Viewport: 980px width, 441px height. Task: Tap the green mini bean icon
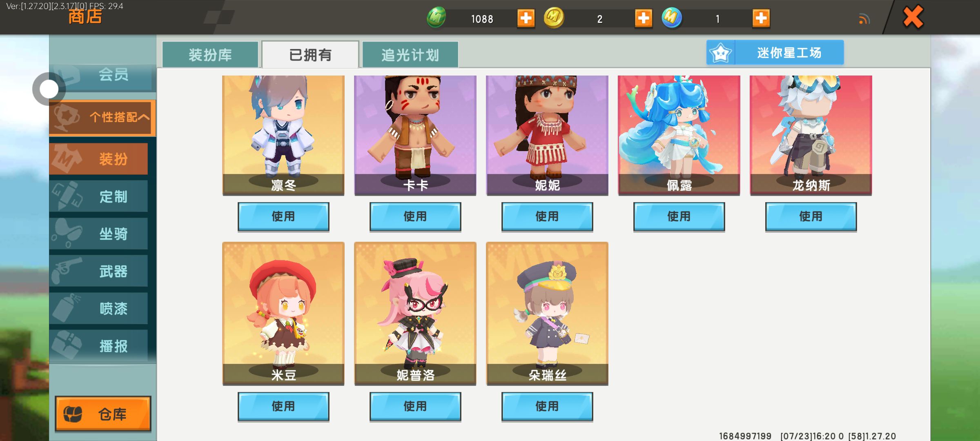coord(436,18)
